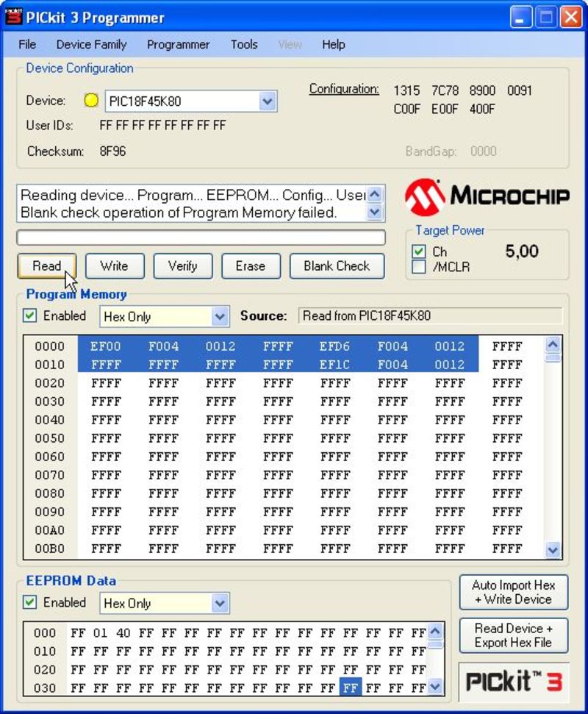Uncheck Enabled in Program Memory panel
588x714 pixels.
[x=31, y=315]
